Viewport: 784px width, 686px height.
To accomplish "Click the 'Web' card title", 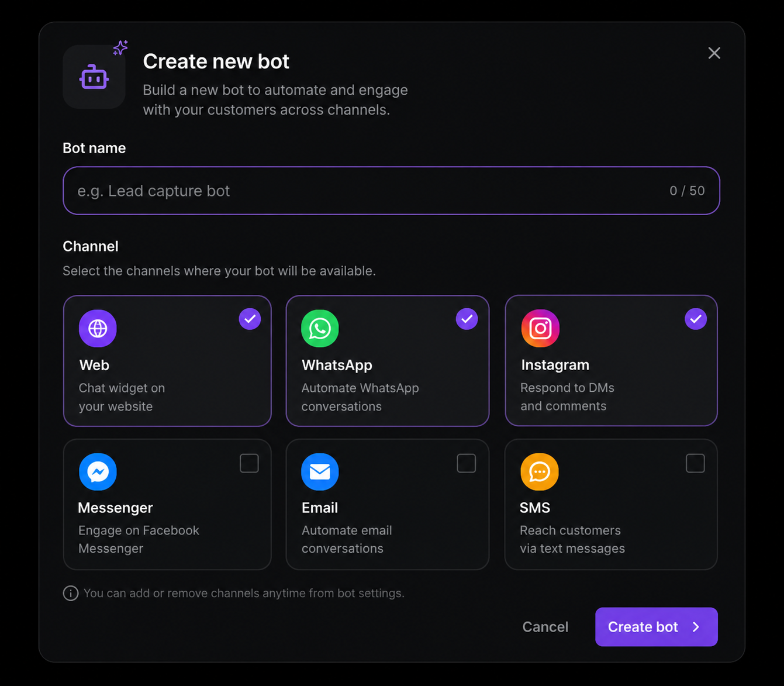I will (94, 365).
